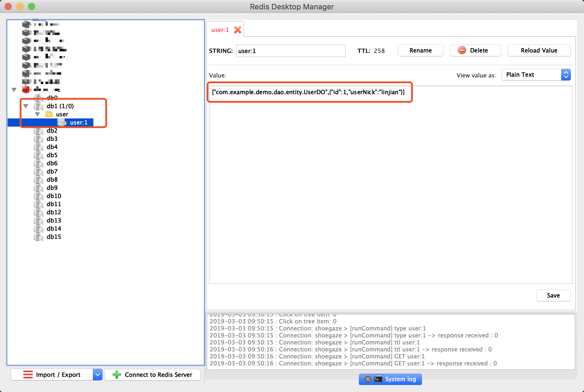Open the Import / Export dropdown arrow

[98, 374]
